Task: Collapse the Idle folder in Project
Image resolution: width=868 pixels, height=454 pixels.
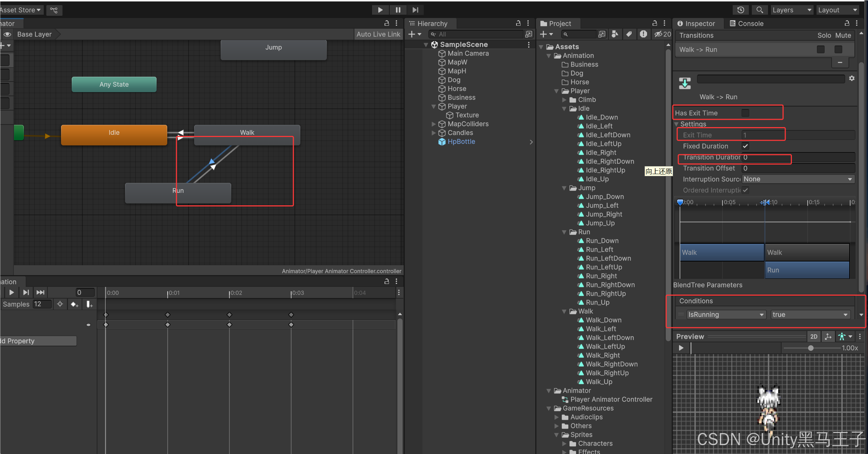Action: click(x=564, y=109)
